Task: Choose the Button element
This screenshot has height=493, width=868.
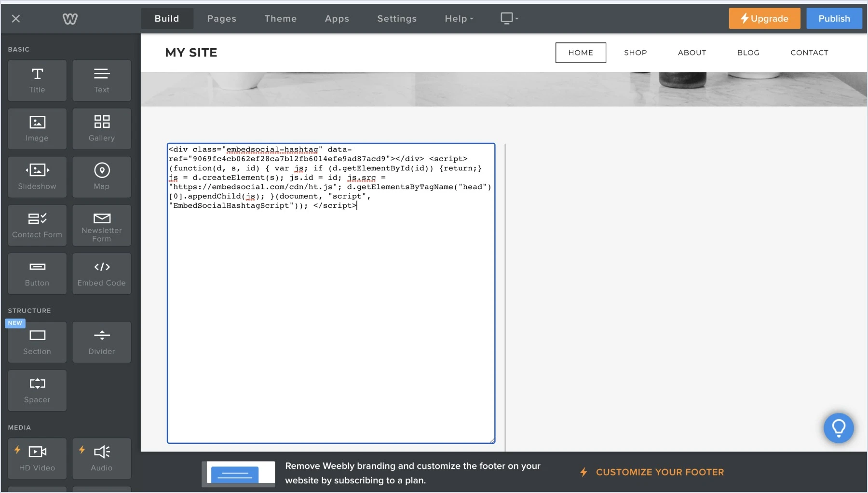Action: coord(37,274)
